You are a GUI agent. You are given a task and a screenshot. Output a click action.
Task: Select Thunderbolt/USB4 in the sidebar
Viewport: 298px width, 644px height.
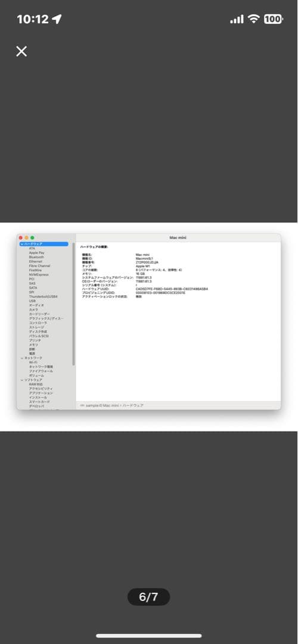pos(43,296)
